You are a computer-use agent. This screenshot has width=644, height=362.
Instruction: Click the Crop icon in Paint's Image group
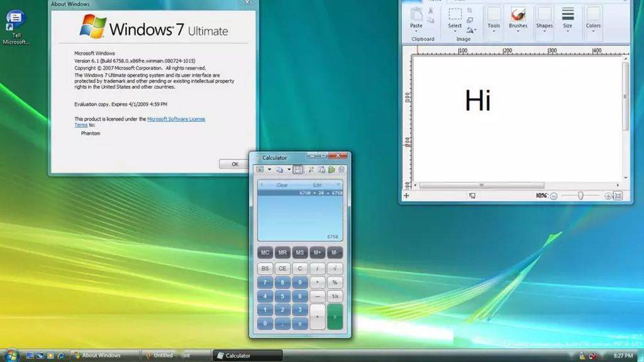pos(470,11)
